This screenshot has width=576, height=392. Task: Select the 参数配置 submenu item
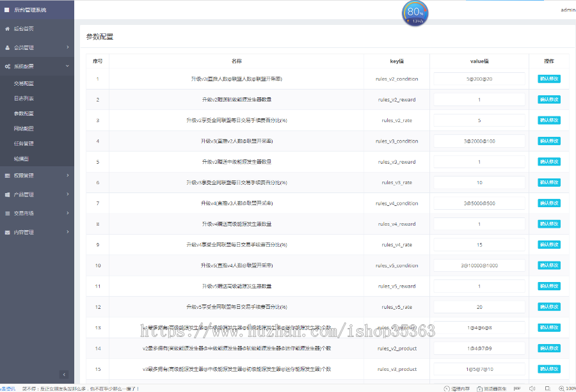click(24, 114)
